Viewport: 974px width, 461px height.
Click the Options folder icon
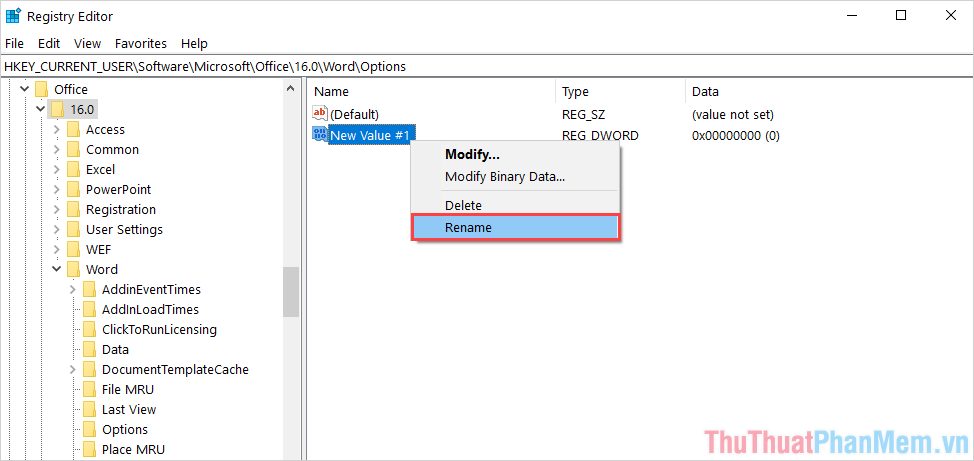click(x=90, y=429)
